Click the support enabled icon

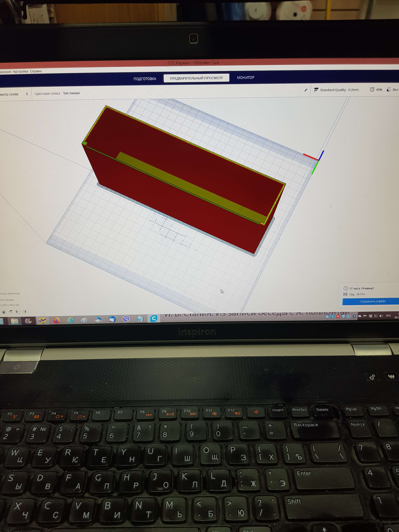(x=388, y=89)
